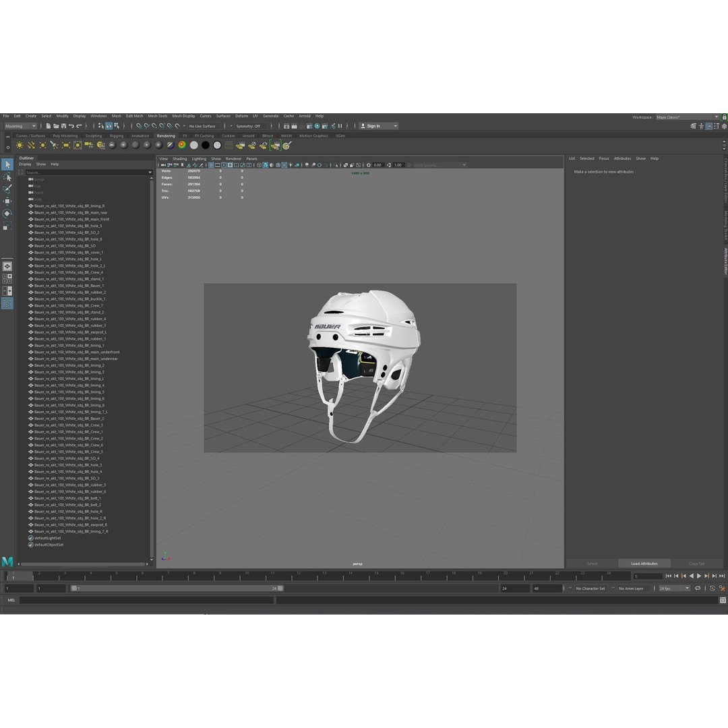This screenshot has width=728, height=728.
Task: Open the Sign In dropdown
Action: [379, 126]
